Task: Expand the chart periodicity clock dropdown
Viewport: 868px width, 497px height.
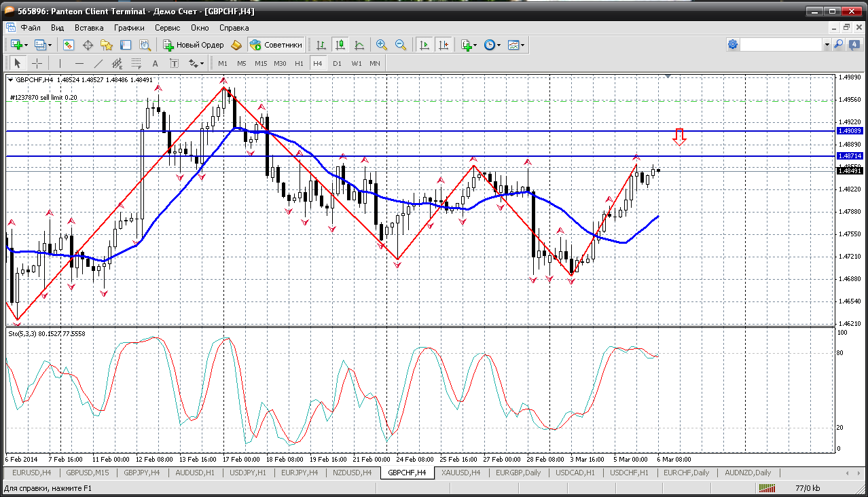Action: [499, 45]
